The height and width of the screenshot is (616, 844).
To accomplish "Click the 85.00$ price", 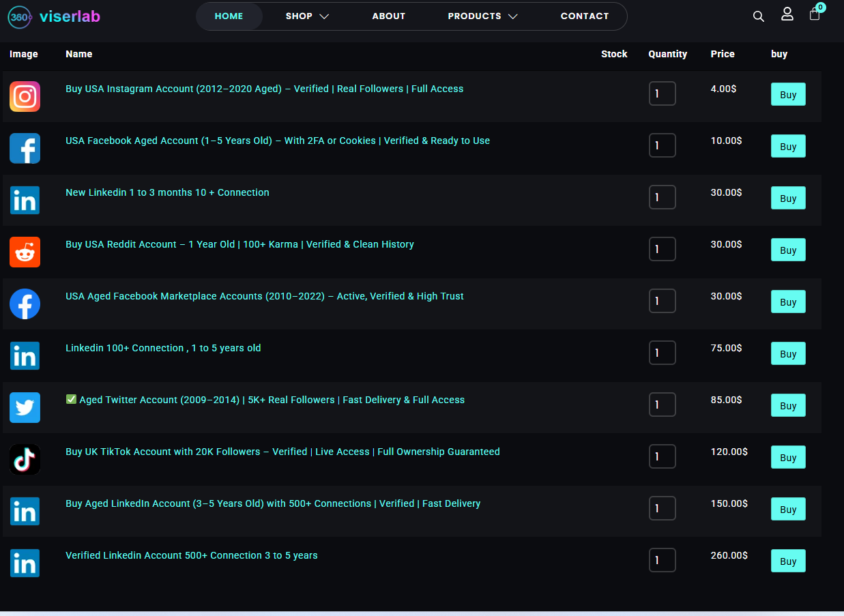I will click(726, 400).
